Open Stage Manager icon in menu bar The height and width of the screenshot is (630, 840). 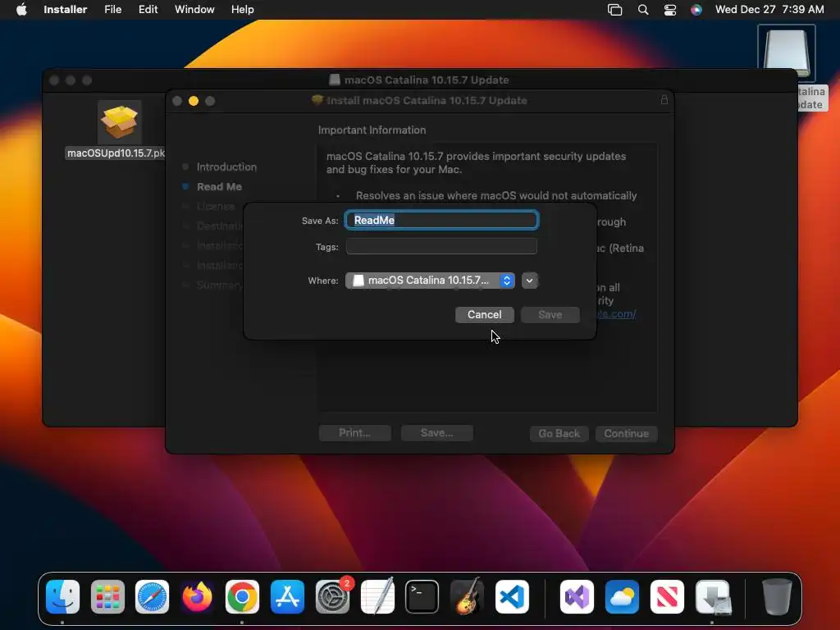[614, 10]
